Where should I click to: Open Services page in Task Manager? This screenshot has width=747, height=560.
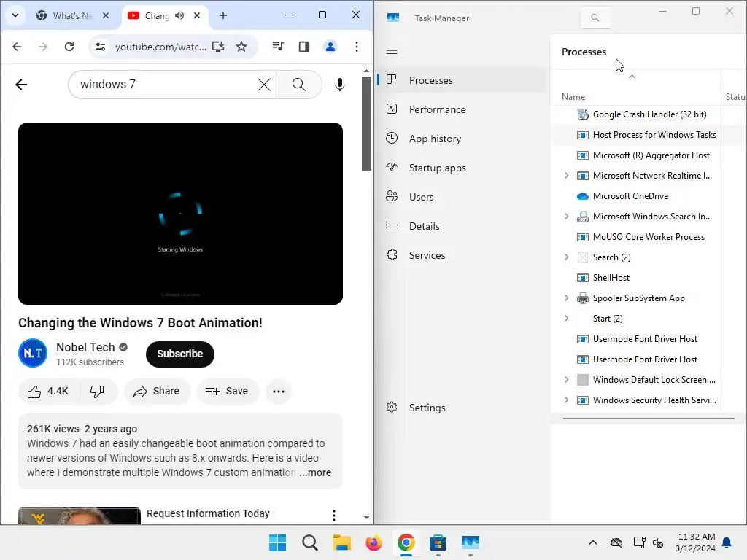(461, 255)
